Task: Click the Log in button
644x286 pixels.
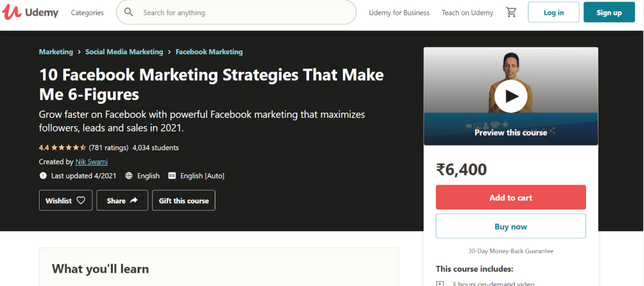Action: [x=553, y=13]
